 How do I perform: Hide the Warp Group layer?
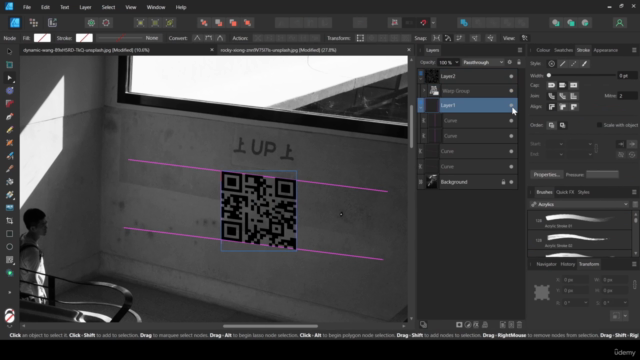511,91
